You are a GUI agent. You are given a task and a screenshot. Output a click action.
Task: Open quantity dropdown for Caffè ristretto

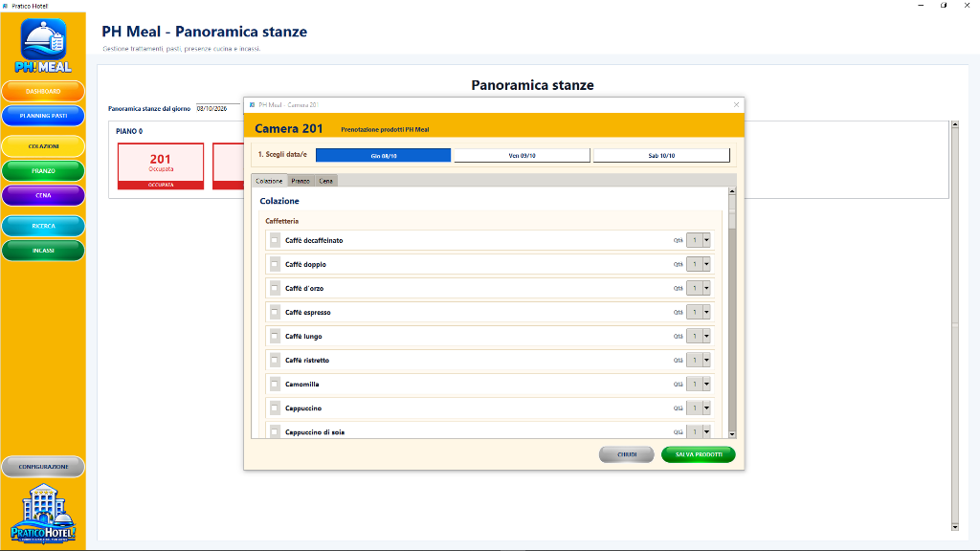pos(706,361)
